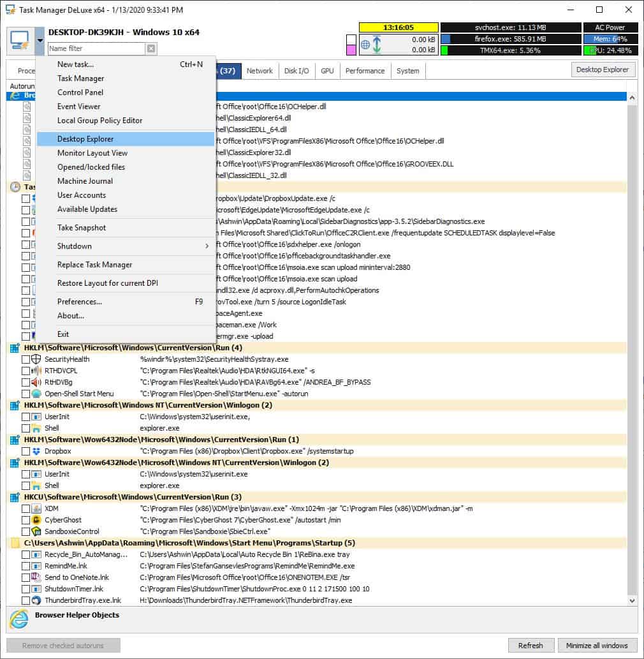This screenshot has height=659, width=644.
Task: Check the SecurityHealth autorun checkbox
Action: [26, 359]
